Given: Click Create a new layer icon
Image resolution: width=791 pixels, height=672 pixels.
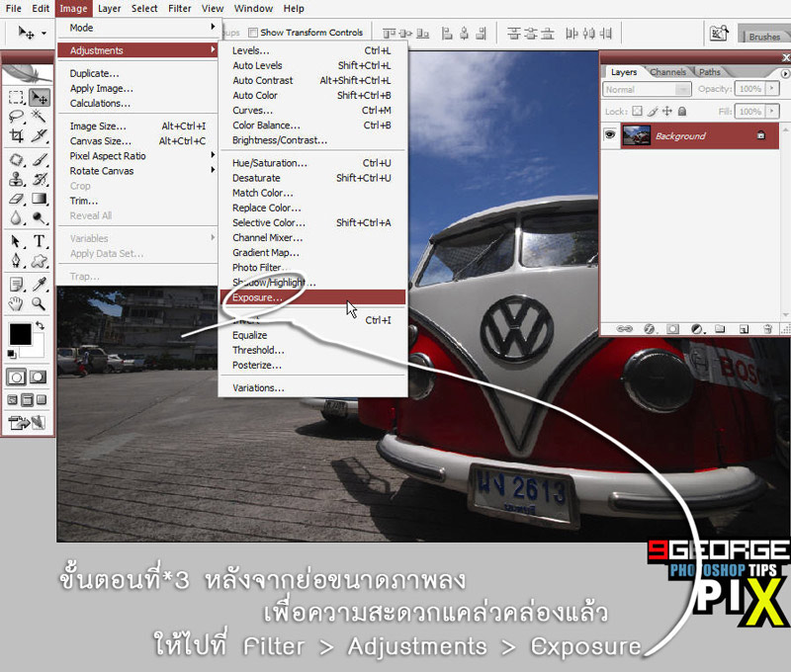Looking at the screenshot, I should coord(744,329).
